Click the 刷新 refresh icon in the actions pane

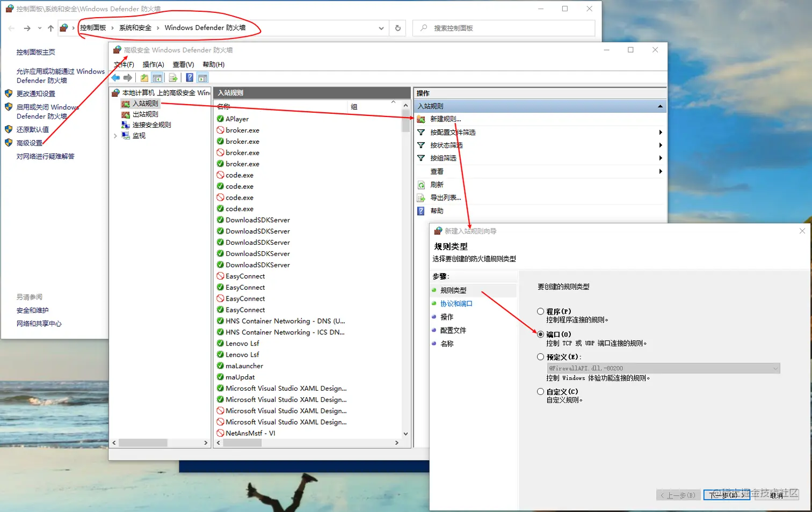(421, 185)
